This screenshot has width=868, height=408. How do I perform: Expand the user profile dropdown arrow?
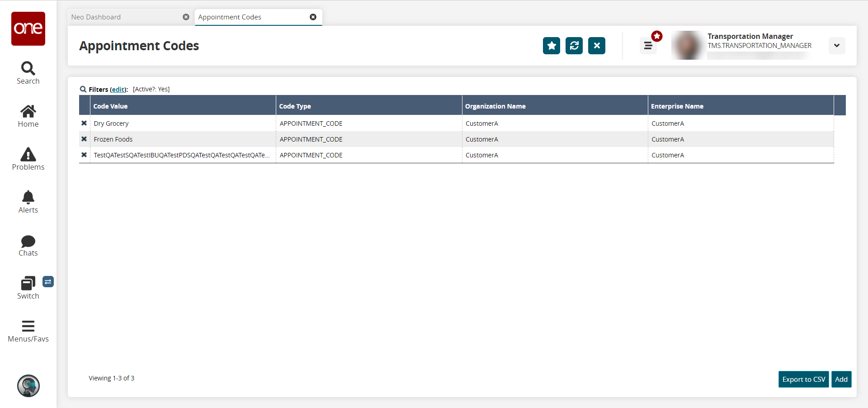click(x=836, y=46)
